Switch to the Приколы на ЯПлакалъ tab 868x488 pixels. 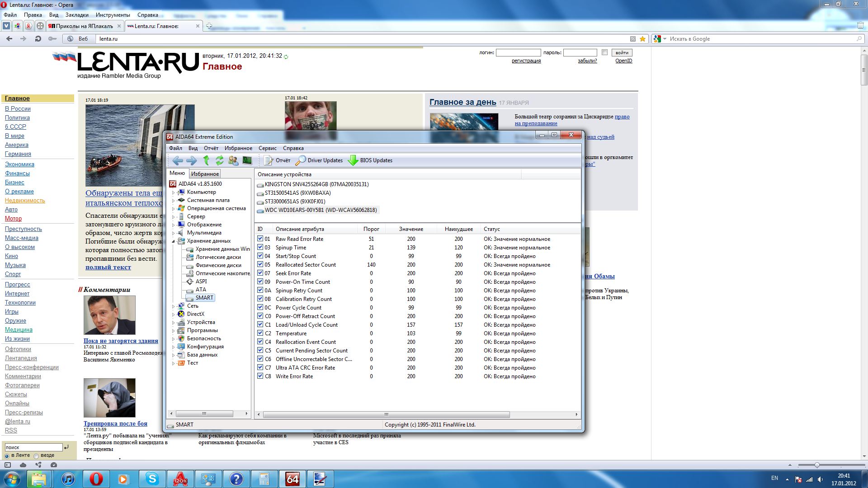(x=85, y=26)
